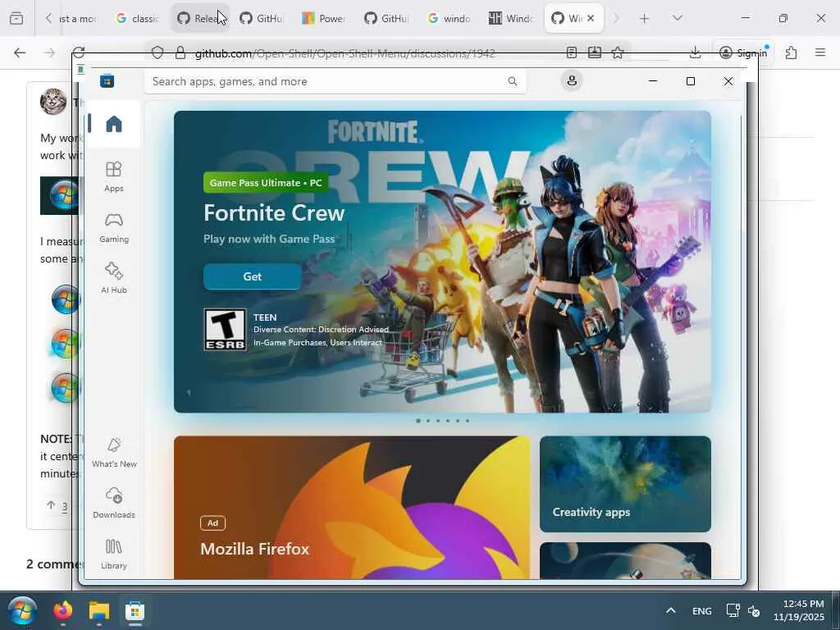Open Microsoft Store from the taskbar

(x=135, y=610)
